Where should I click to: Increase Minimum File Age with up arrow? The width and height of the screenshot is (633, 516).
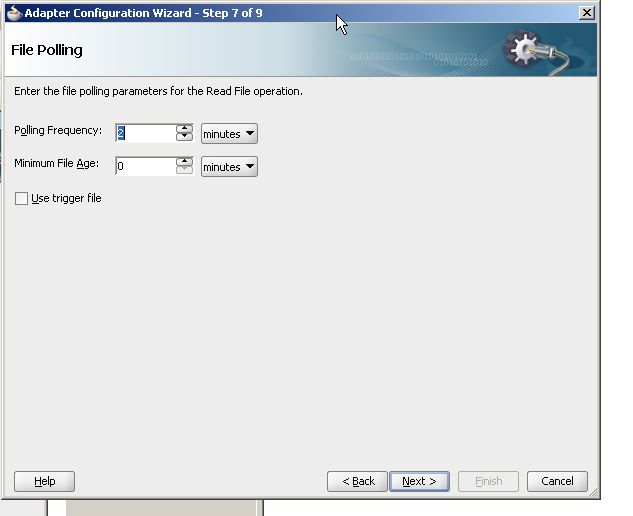coord(184,162)
